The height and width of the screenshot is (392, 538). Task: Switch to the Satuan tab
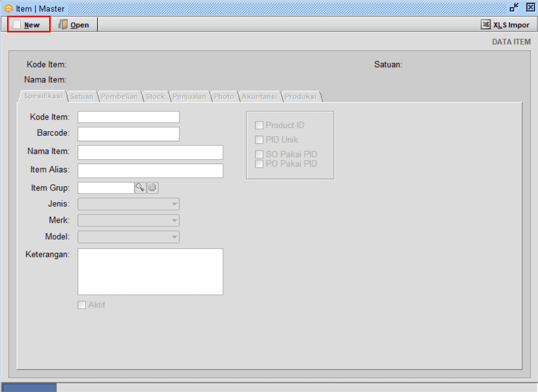[x=82, y=97]
